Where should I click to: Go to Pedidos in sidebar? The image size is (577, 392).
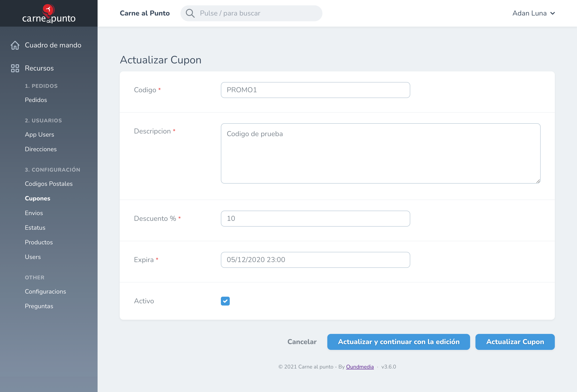click(36, 100)
